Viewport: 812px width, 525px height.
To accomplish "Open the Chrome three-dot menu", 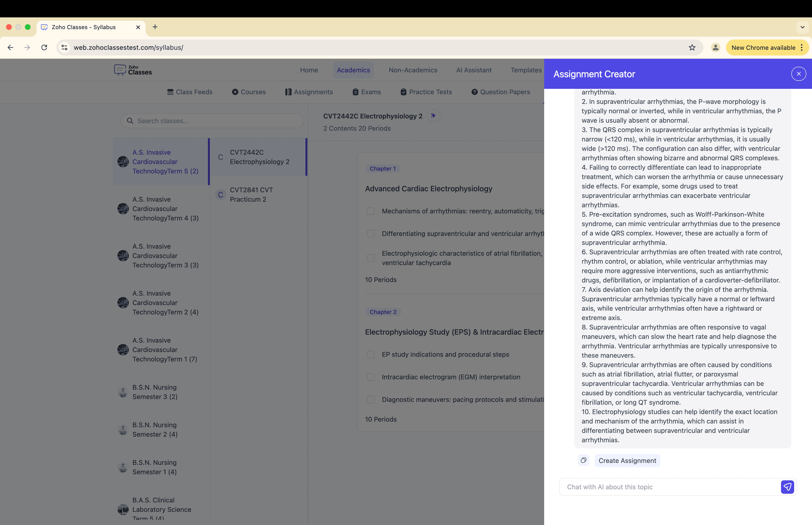I will 802,48.
